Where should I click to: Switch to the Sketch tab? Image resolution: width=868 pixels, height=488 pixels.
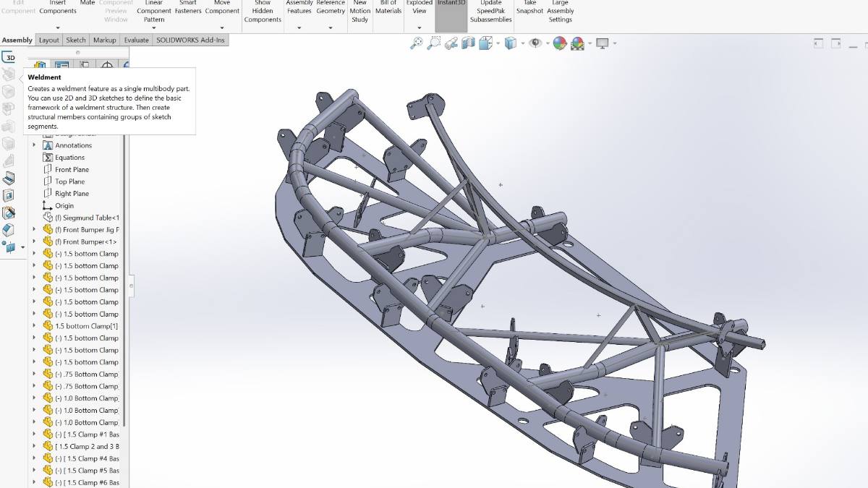(76, 40)
